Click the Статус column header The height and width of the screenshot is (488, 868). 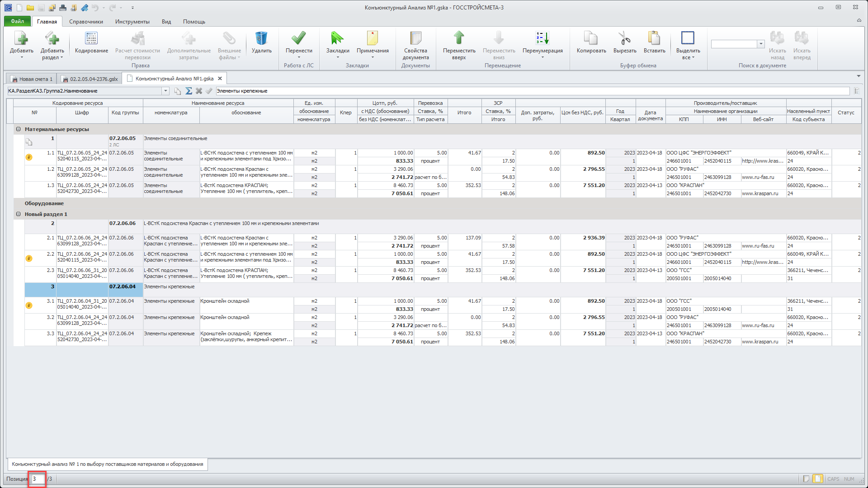[x=846, y=113]
